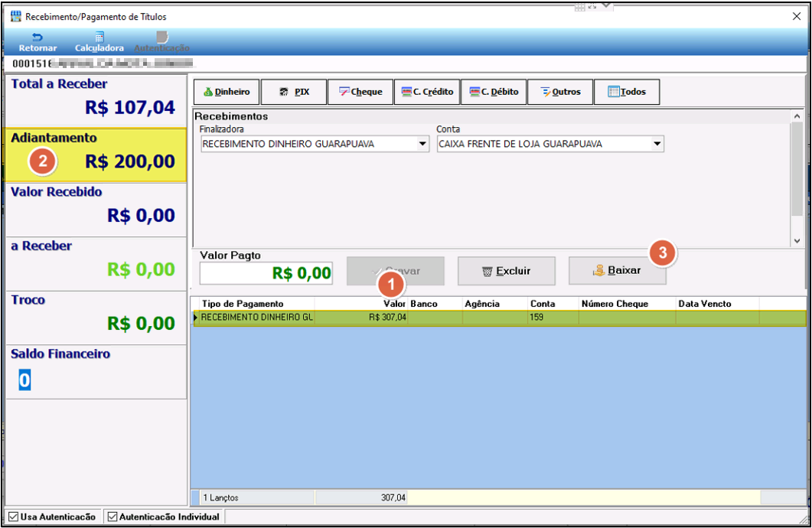Viewport: 812px width, 528px height.
Task: Toggle Usa Autenticacão checkbox
Action: coord(14,517)
